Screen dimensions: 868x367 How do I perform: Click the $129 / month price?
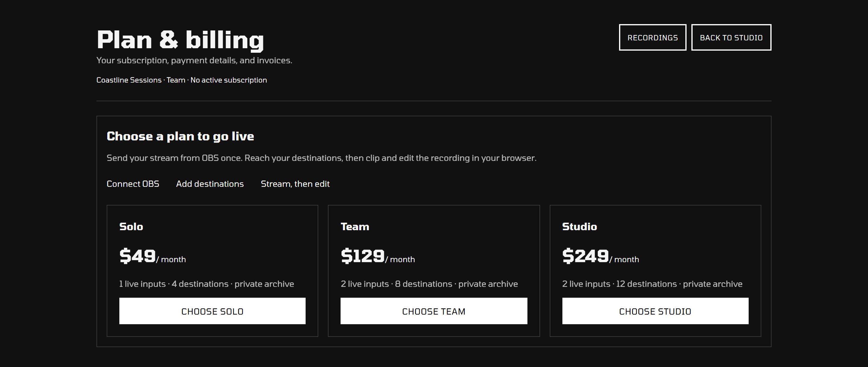pyautogui.click(x=378, y=256)
